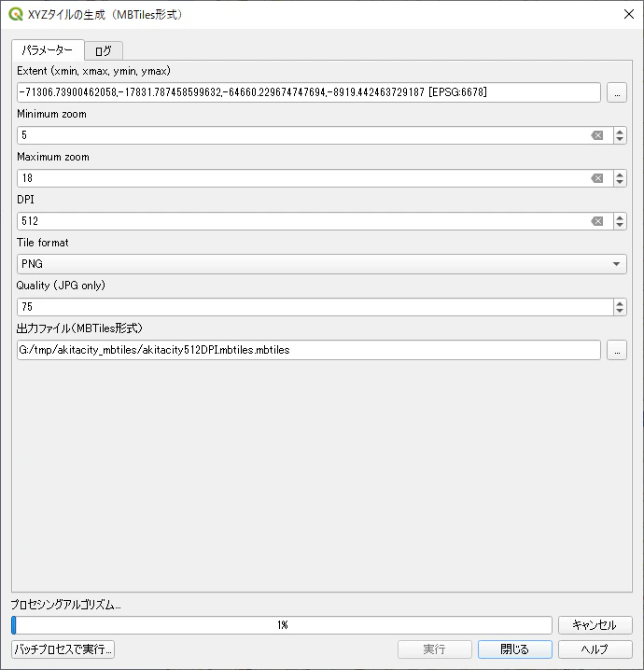Click バッチプロセスで実行 batch button

(63, 649)
